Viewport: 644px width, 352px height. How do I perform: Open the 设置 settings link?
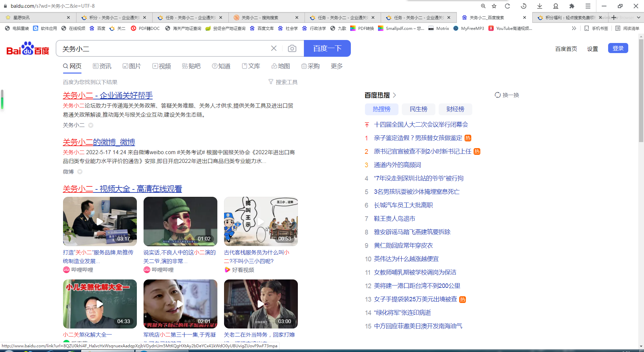tap(593, 49)
